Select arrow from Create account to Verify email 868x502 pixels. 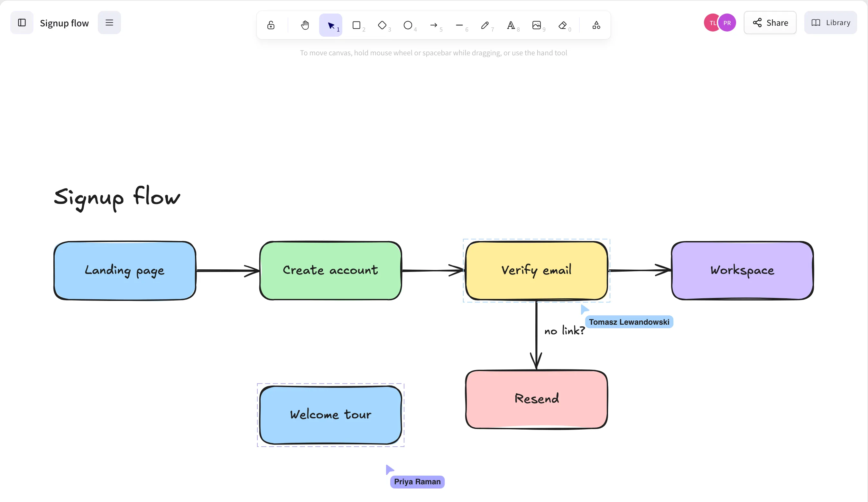click(x=433, y=270)
